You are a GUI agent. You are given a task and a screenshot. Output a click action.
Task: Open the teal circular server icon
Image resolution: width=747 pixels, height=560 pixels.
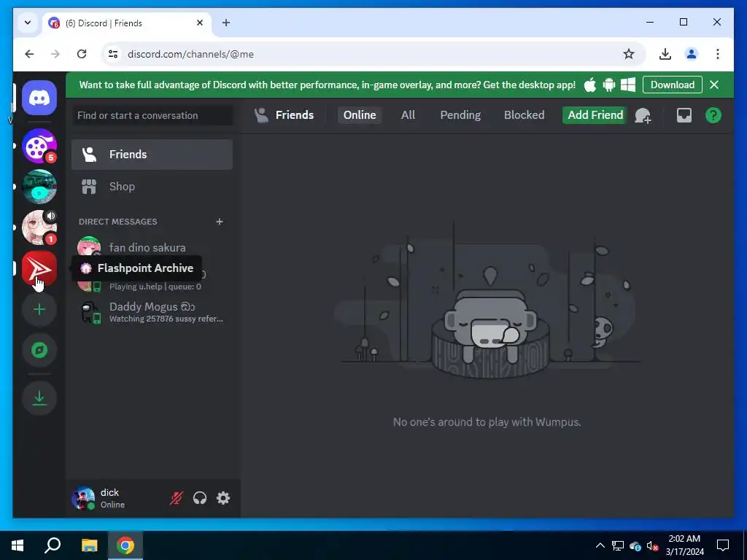39,187
